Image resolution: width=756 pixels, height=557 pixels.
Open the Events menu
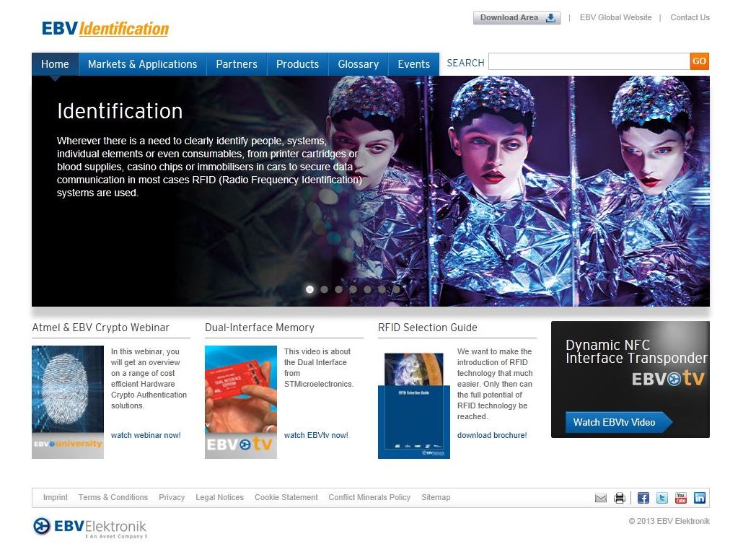pos(413,64)
